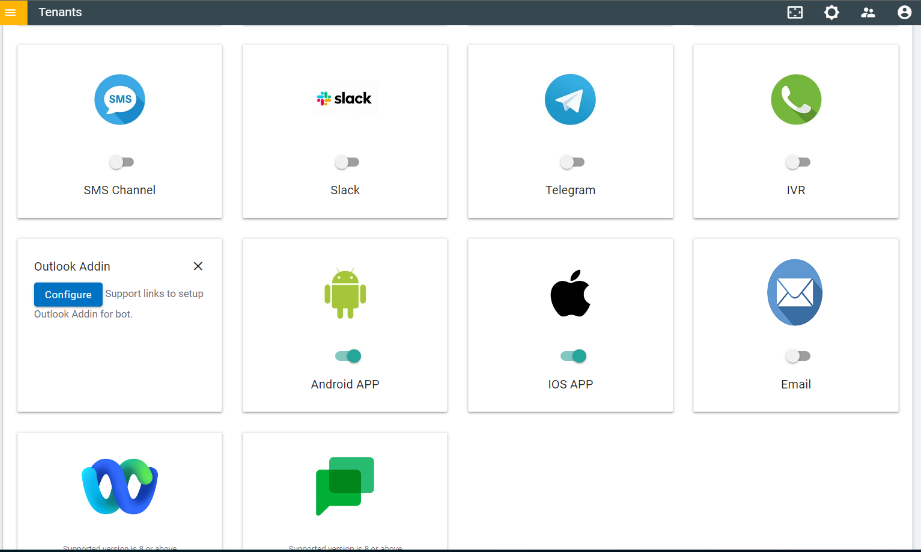Image resolution: width=921 pixels, height=552 pixels.
Task: Click the users group icon
Action: [x=868, y=12]
